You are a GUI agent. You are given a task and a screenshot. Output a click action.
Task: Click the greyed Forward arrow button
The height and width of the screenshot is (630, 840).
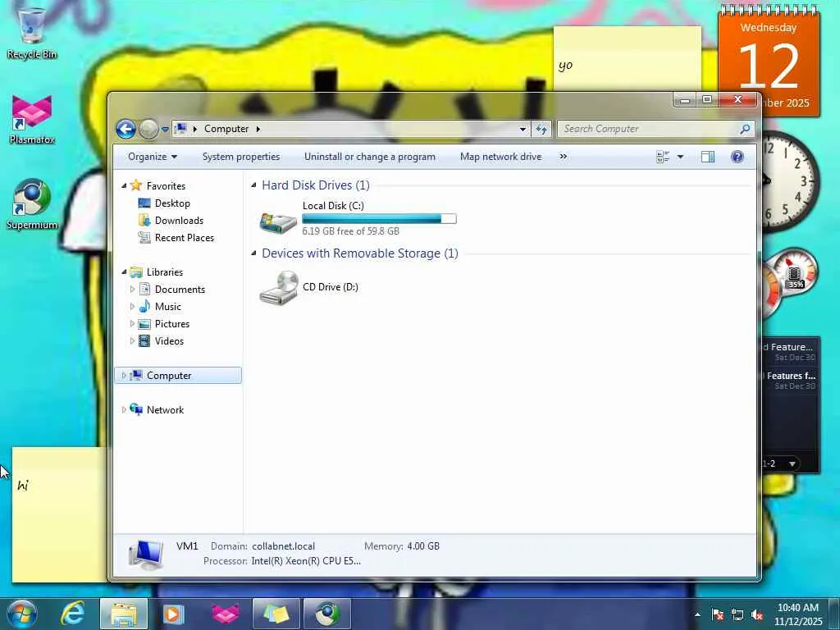(x=148, y=129)
